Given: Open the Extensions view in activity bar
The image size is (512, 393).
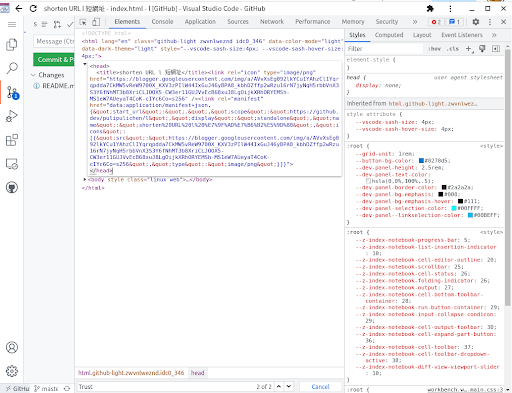Looking at the screenshot, I should coord(12,140).
